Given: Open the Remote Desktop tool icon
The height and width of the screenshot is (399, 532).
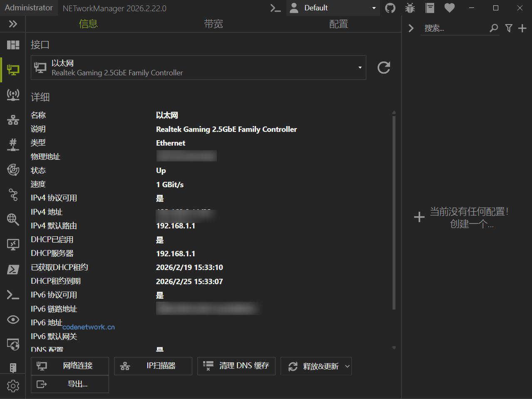Looking at the screenshot, I should coord(12,245).
